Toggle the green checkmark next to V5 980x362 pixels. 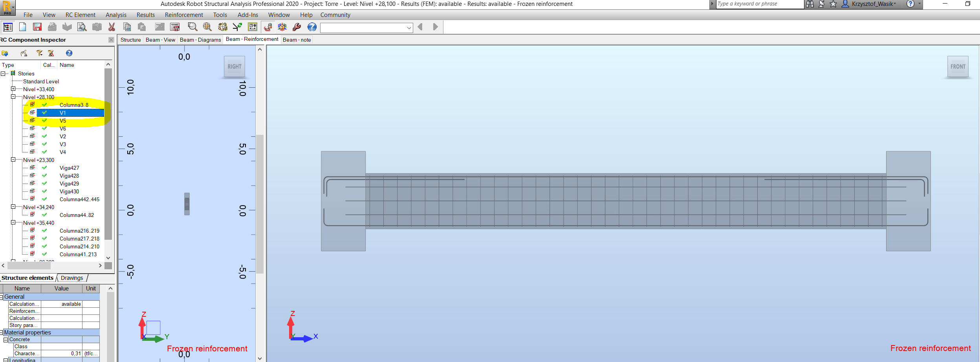point(44,121)
